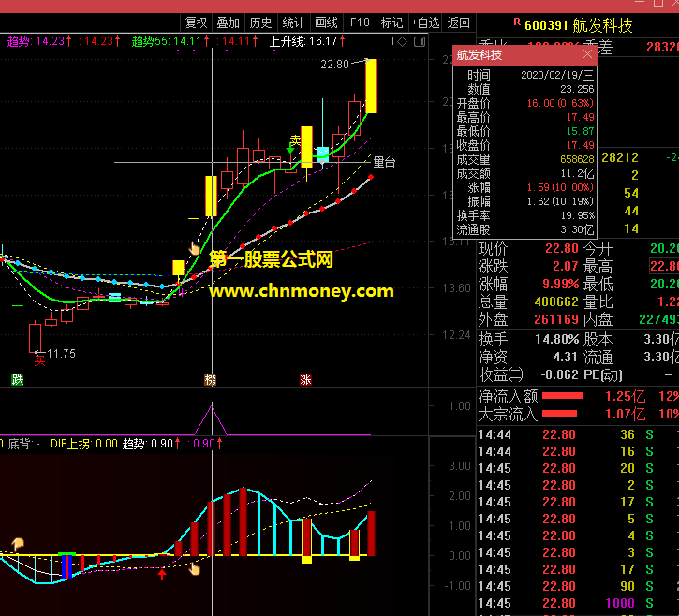Click the green 跌 marker under the chart
The height and width of the screenshot is (616, 679).
tap(18, 380)
